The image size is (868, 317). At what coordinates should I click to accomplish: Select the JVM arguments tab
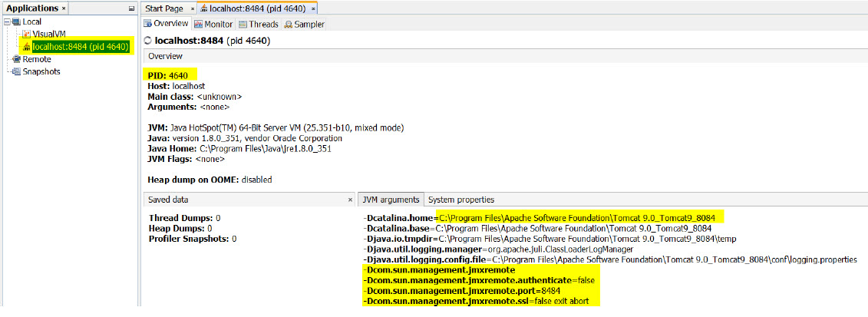[391, 200]
